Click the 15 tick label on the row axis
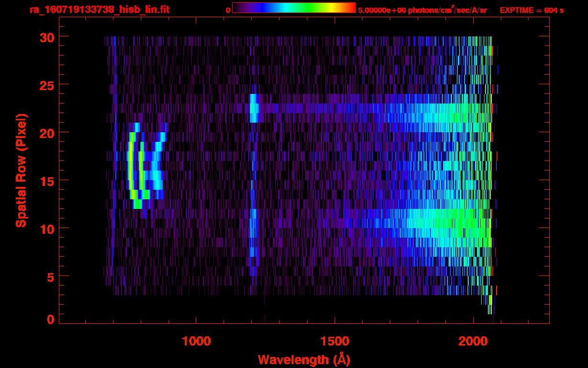The width and height of the screenshot is (588, 368). tap(46, 181)
